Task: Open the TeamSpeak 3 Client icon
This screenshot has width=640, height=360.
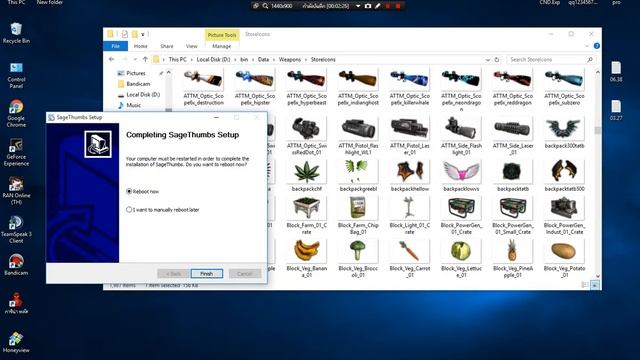Action: [16, 229]
